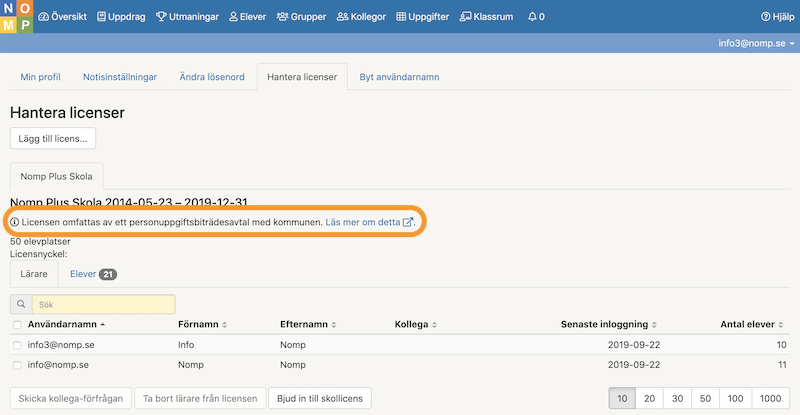This screenshot has width=800, height=415.
Task: Click the username info3@nomp.se in the table
Action: pos(61,345)
